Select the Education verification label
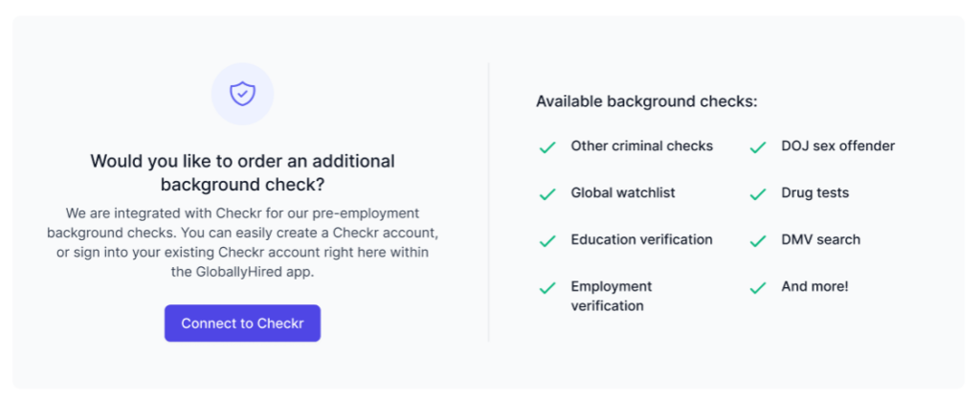 641,239
